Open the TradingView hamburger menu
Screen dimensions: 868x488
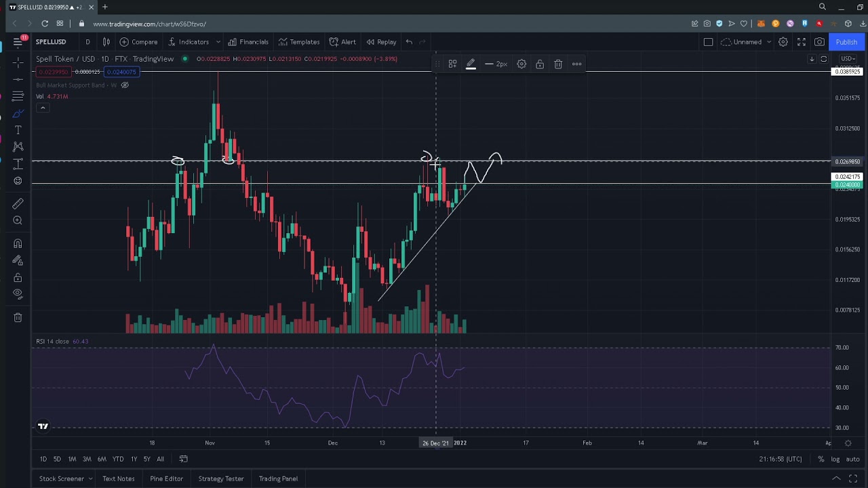tap(18, 42)
